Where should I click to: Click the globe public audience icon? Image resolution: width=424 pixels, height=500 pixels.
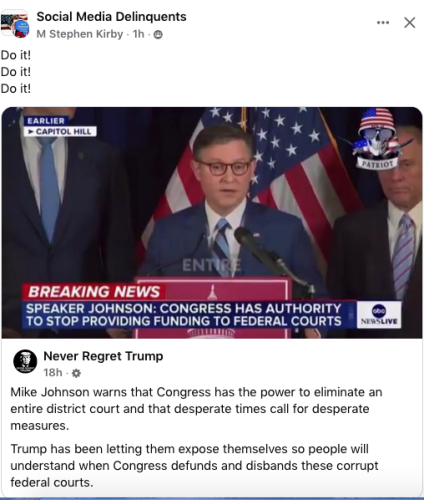pyautogui.click(x=158, y=34)
